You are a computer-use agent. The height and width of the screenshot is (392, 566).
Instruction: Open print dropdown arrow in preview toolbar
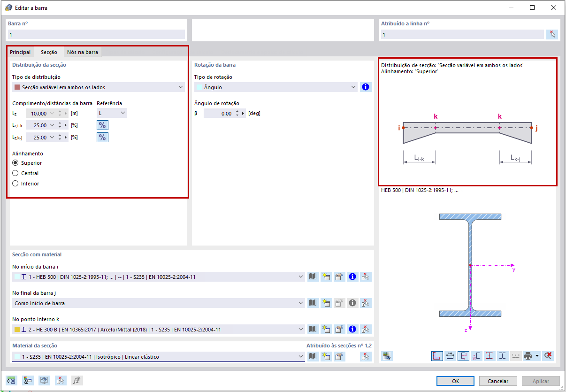(x=537, y=356)
